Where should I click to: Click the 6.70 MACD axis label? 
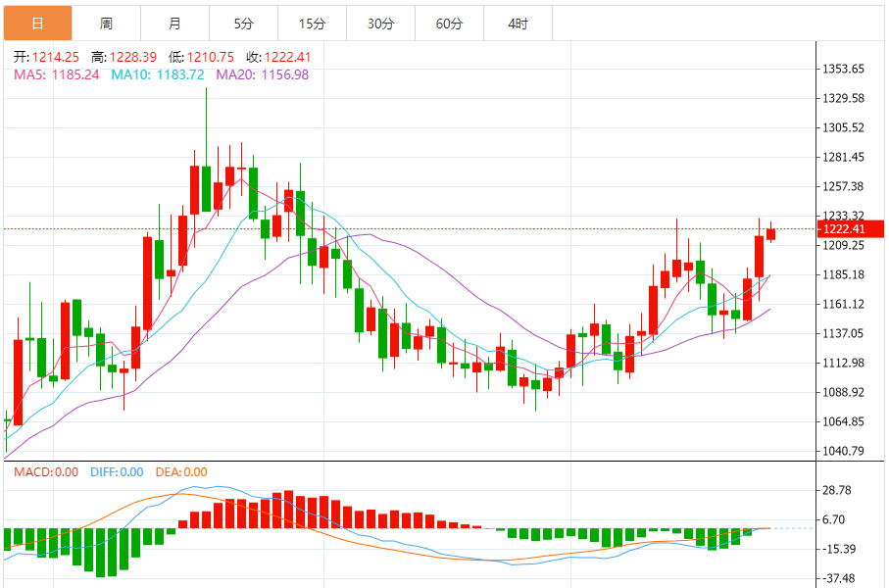(833, 520)
